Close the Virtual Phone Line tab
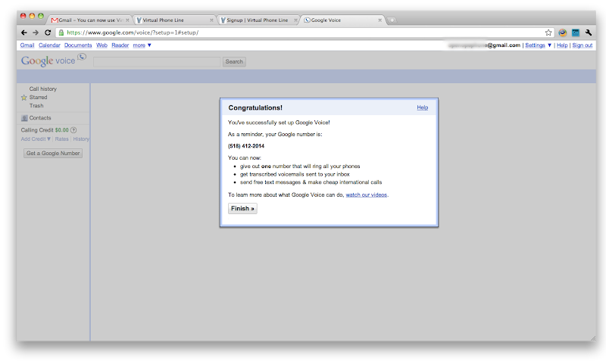The width and height of the screenshot is (606, 364). (211, 20)
